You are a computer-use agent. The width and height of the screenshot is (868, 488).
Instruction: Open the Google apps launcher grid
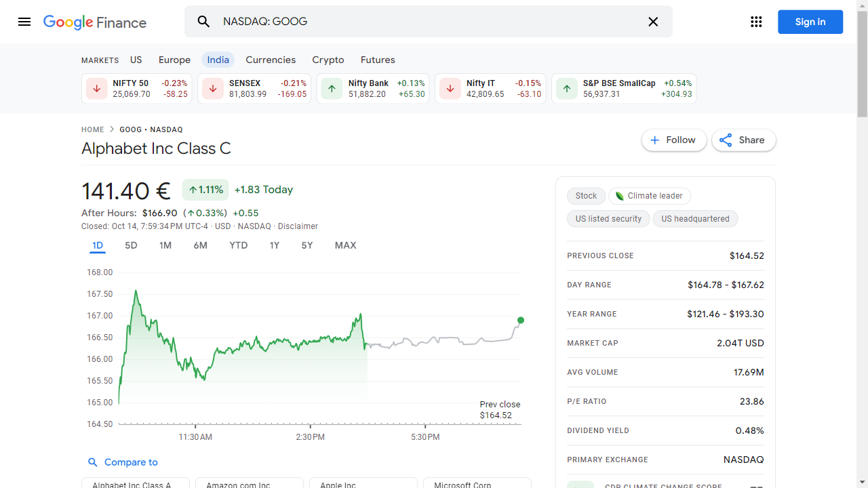(x=756, y=21)
